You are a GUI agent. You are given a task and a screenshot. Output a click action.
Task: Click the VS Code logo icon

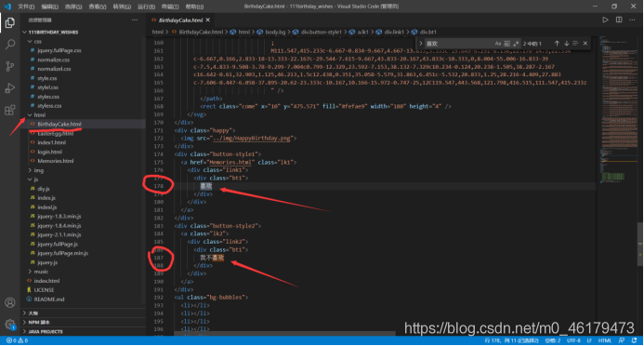(x=7, y=7)
